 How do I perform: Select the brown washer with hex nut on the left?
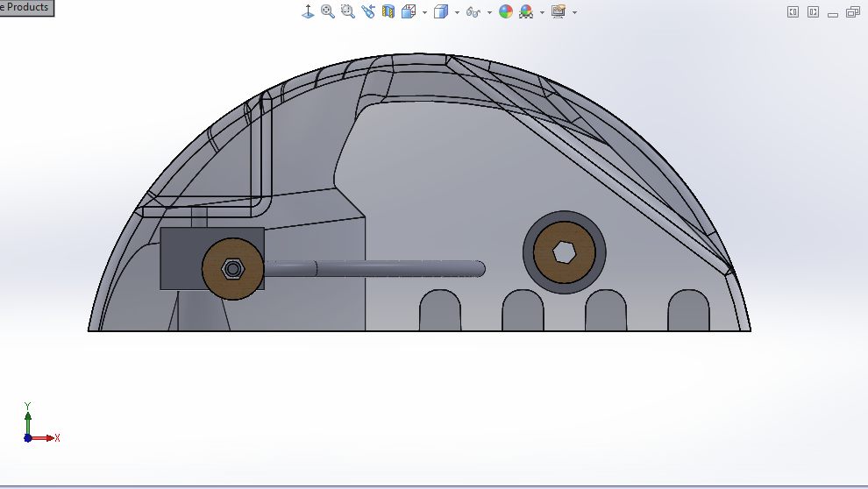click(x=232, y=269)
